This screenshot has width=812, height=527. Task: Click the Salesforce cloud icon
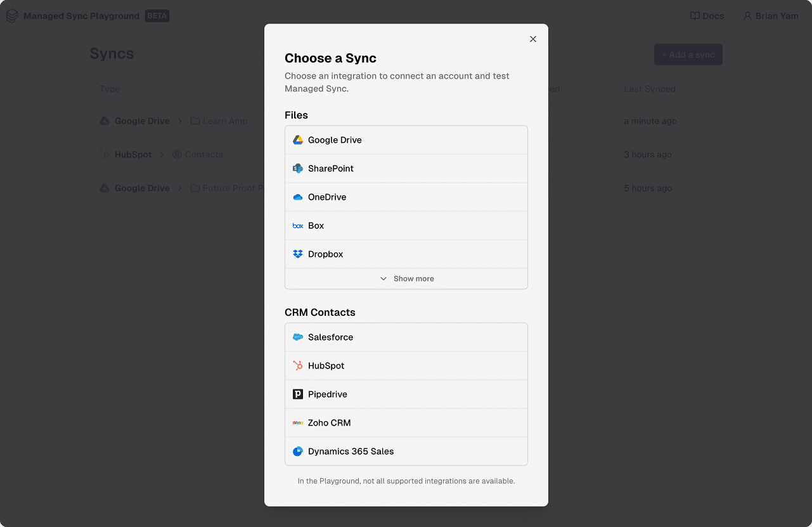pos(298,337)
